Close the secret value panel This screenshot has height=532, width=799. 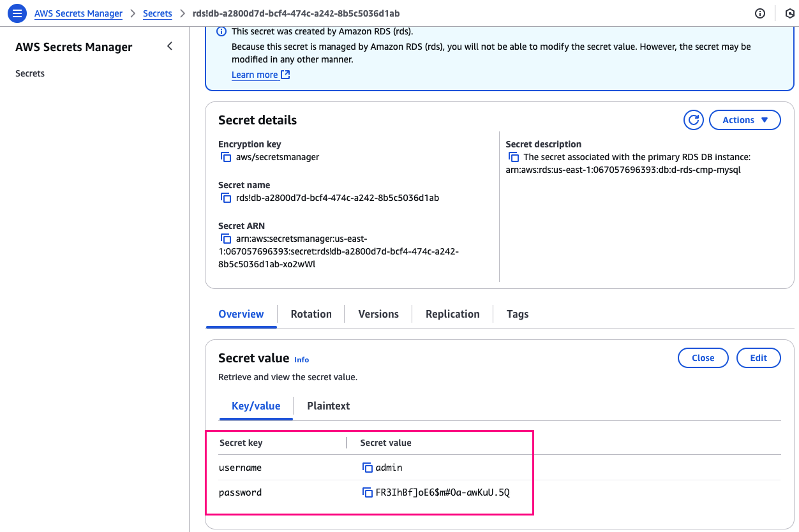point(703,358)
